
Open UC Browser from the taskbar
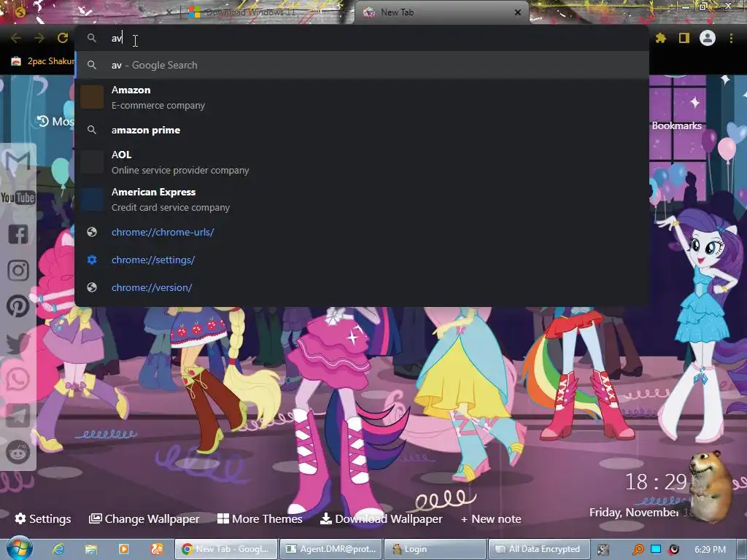pos(157,549)
